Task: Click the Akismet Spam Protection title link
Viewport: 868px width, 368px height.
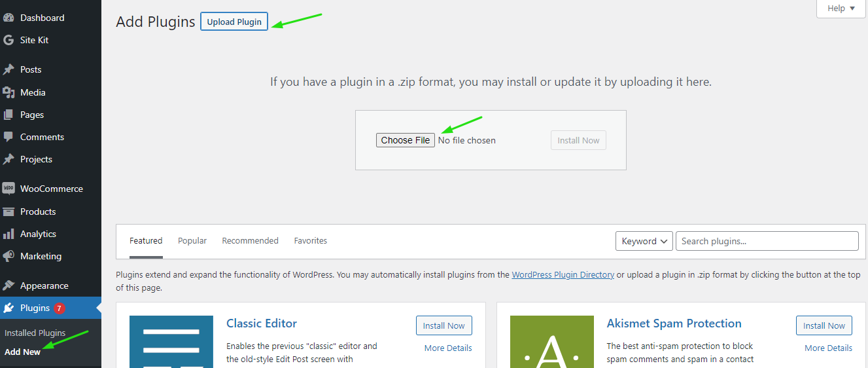Action: pos(674,323)
